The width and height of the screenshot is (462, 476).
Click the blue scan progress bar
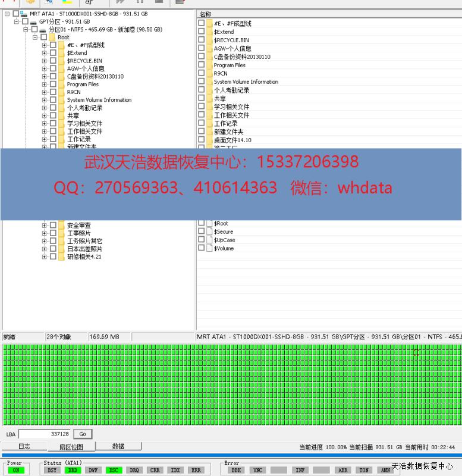coord(231,455)
